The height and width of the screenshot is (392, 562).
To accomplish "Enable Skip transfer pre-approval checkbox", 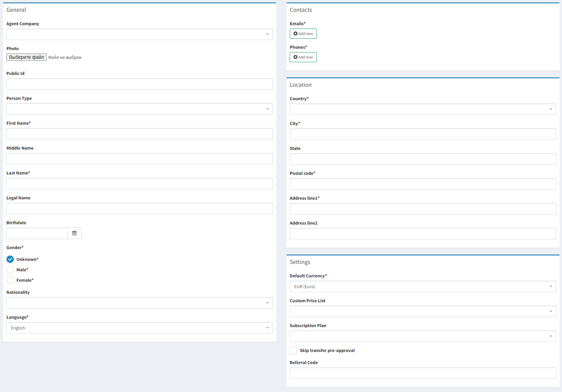I will coord(293,350).
